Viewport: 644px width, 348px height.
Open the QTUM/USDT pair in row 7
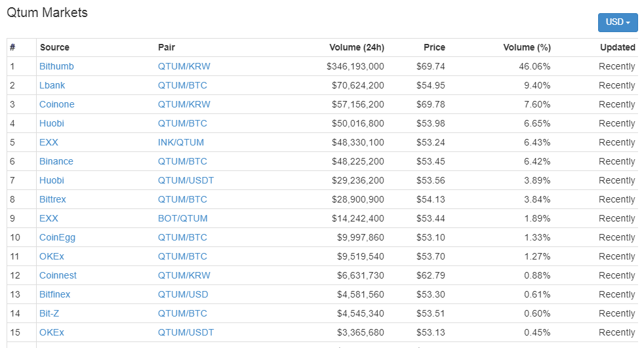point(186,180)
